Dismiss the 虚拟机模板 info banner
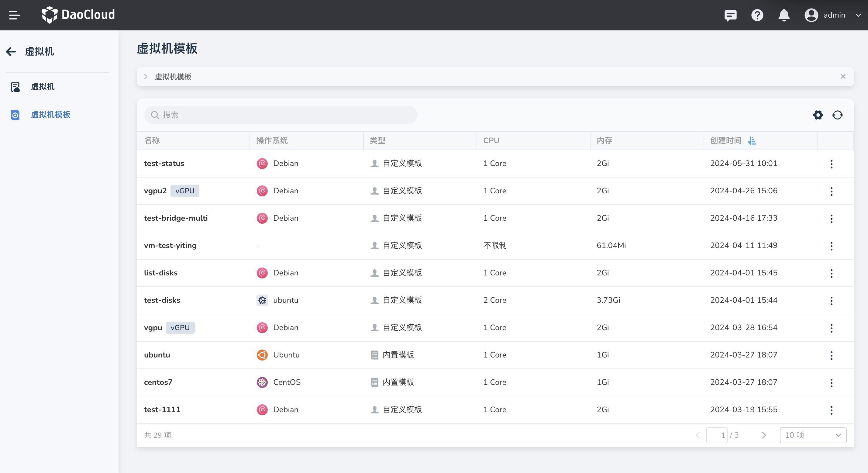Image resolution: width=868 pixels, height=473 pixels. click(843, 77)
